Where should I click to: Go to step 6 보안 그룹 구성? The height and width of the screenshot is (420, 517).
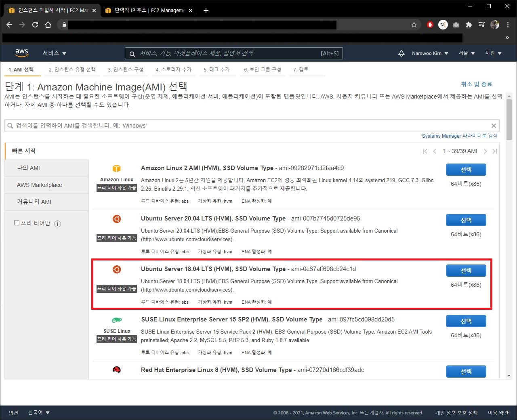[263, 69]
